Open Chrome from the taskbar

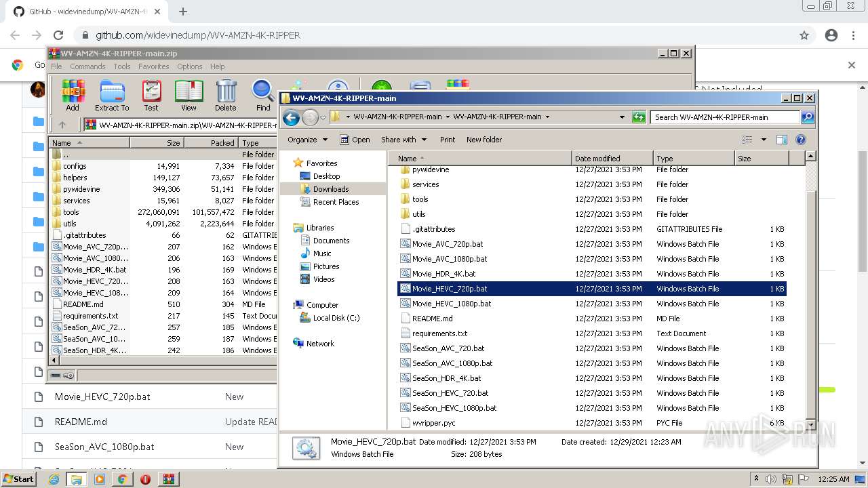[x=122, y=479]
